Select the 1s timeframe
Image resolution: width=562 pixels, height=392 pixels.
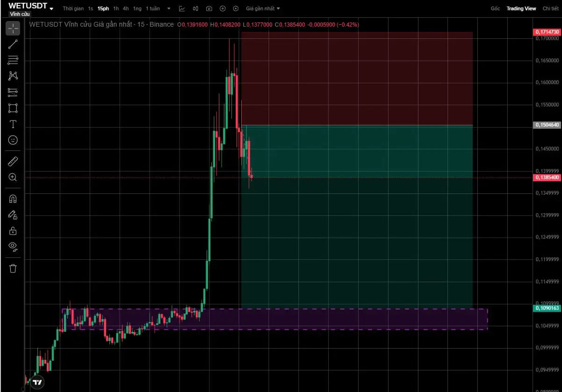90,8
